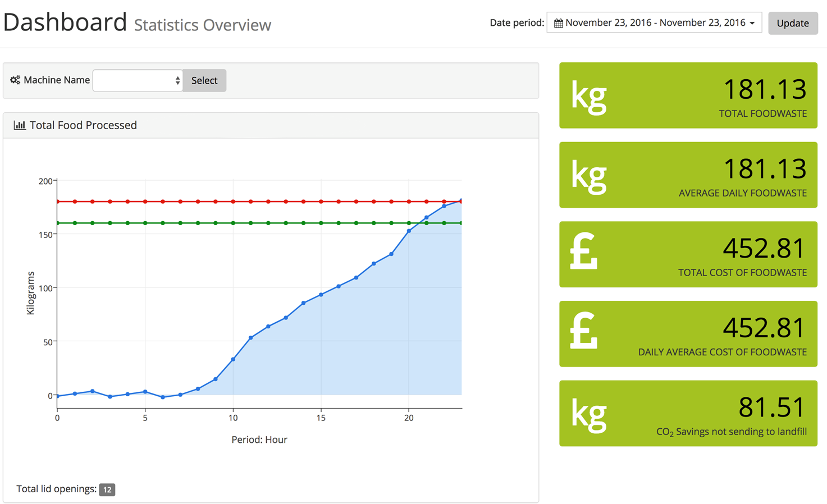Click the bar chart icon beside Total Food Processed
Image resolution: width=827 pixels, height=504 pixels.
point(20,125)
